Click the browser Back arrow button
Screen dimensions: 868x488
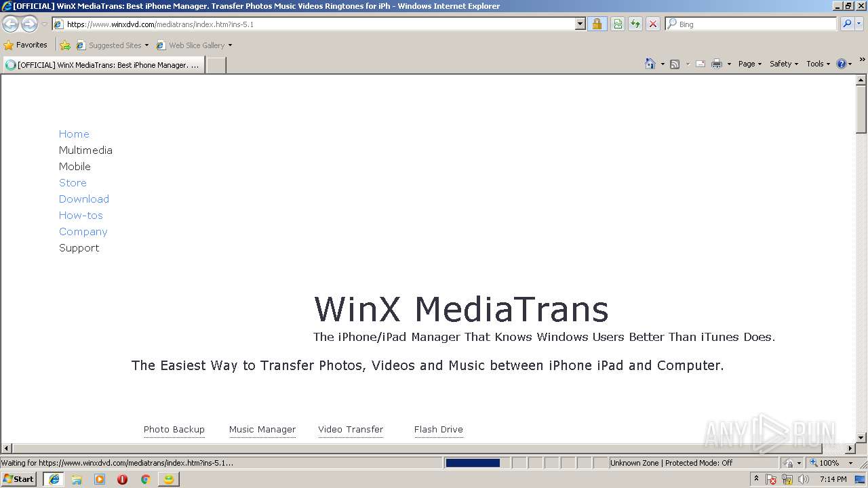pos(11,24)
